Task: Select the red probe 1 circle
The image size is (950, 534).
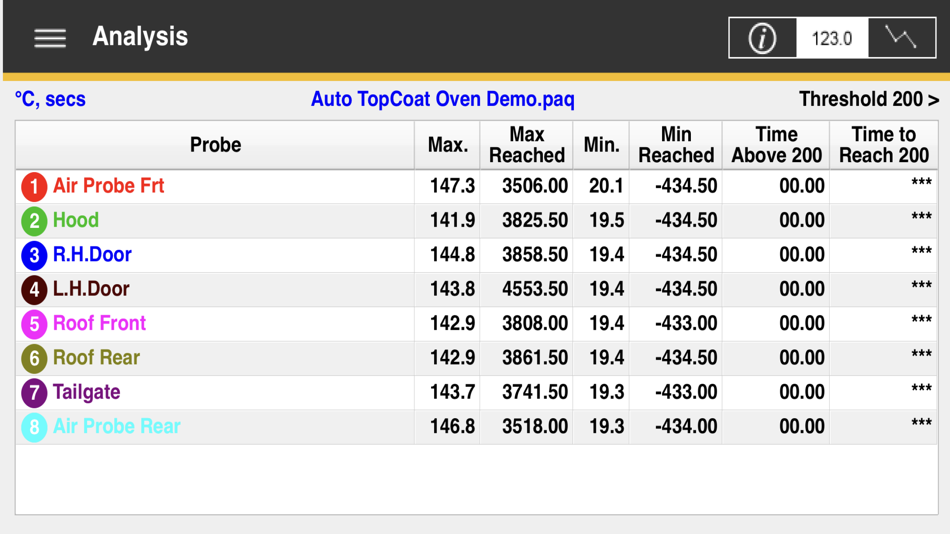Action: pyautogui.click(x=35, y=186)
